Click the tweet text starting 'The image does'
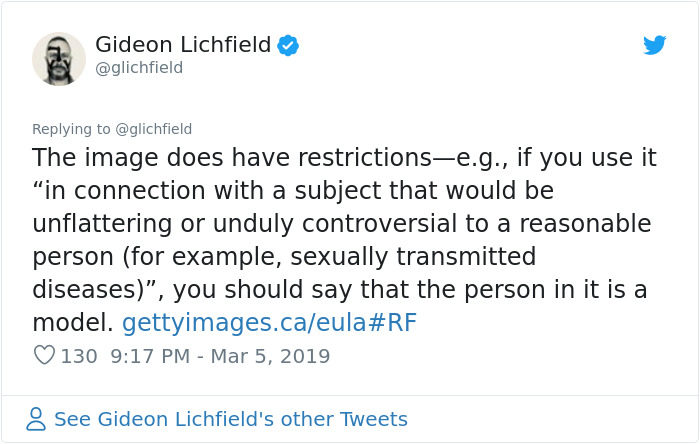 [x=344, y=240]
